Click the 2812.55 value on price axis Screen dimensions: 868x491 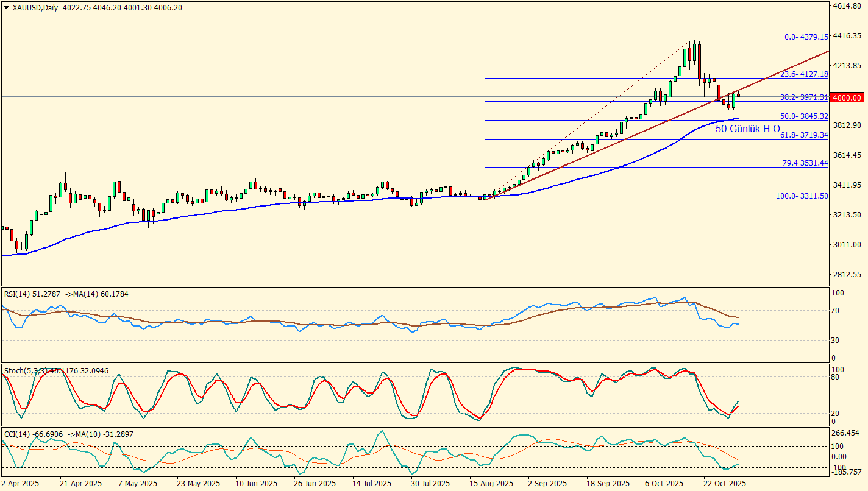(846, 275)
